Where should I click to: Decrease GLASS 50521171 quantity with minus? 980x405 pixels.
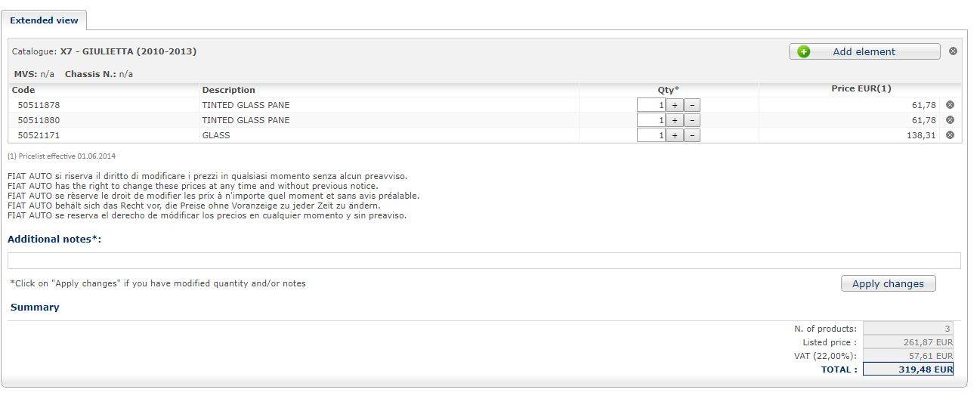point(692,135)
